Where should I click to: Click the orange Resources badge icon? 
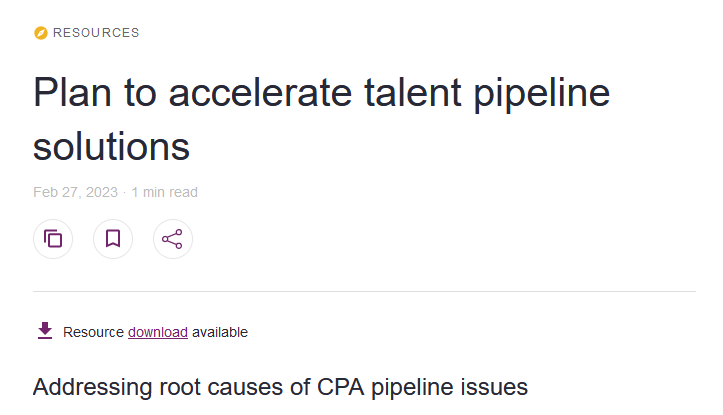click(x=40, y=33)
